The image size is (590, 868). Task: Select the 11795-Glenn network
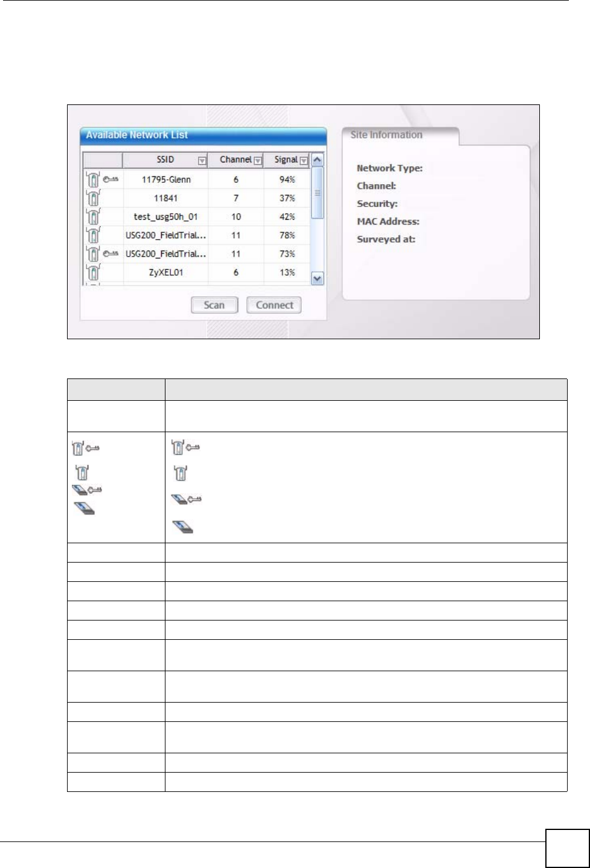pos(166,179)
